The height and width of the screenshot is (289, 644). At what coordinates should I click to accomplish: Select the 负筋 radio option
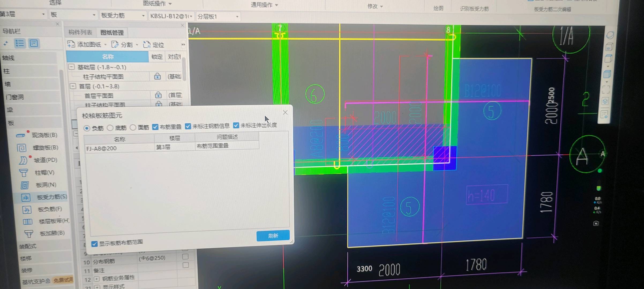tap(87, 128)
